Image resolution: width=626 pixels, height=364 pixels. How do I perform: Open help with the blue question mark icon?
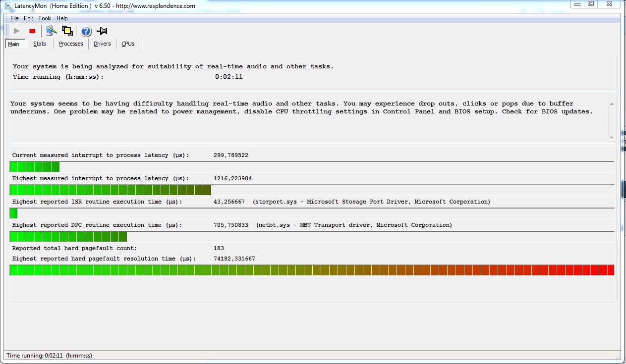pyautogui.click(x=86, y=31)
